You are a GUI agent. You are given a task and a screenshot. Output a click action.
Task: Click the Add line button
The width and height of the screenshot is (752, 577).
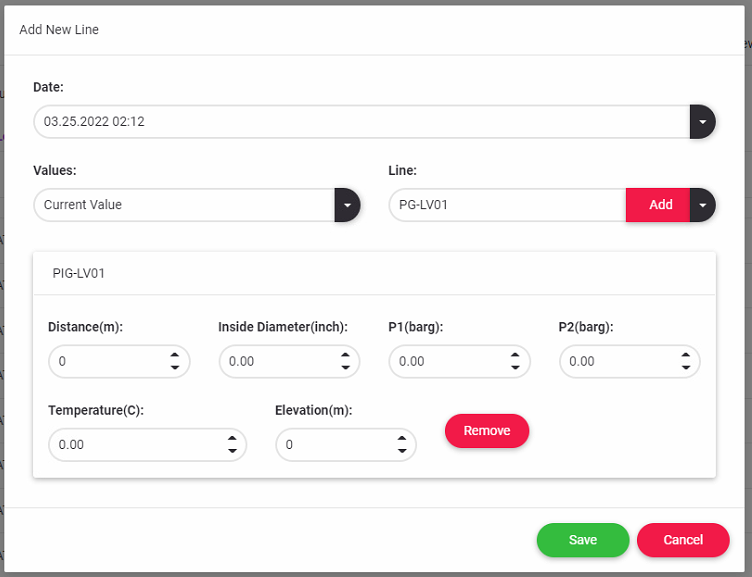[660, 205]
